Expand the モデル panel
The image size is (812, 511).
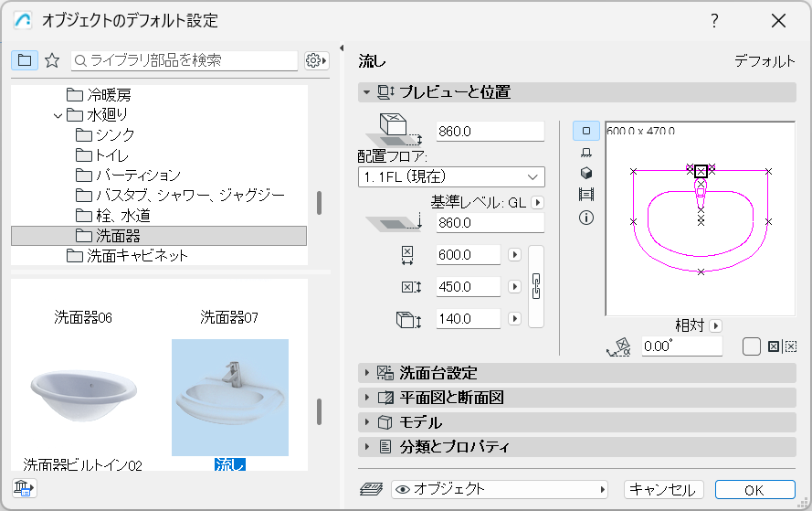[x=576, y=422]
